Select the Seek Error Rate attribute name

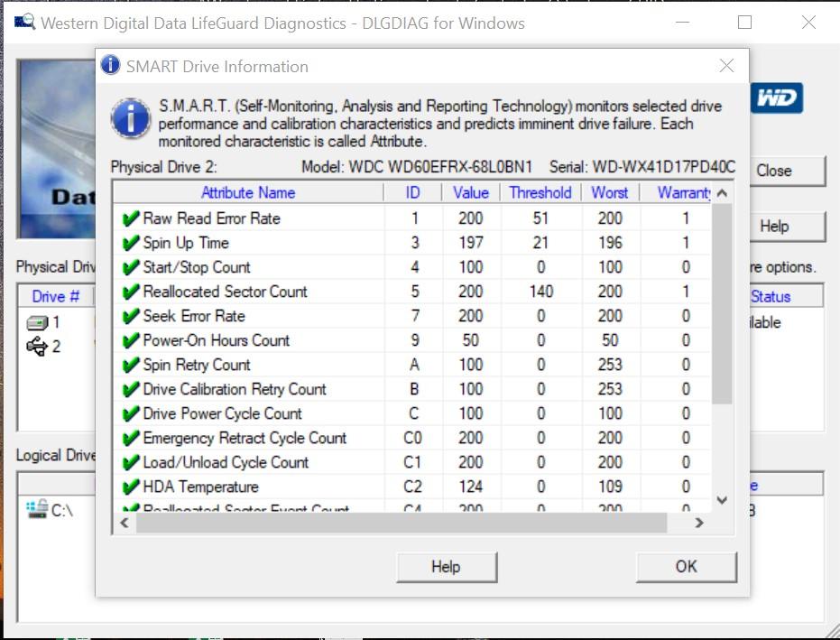(x=194, y=316)
